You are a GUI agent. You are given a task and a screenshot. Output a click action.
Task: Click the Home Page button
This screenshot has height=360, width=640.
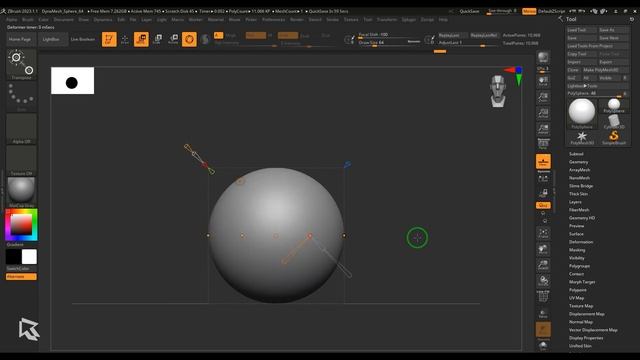[x=20, y=39]
